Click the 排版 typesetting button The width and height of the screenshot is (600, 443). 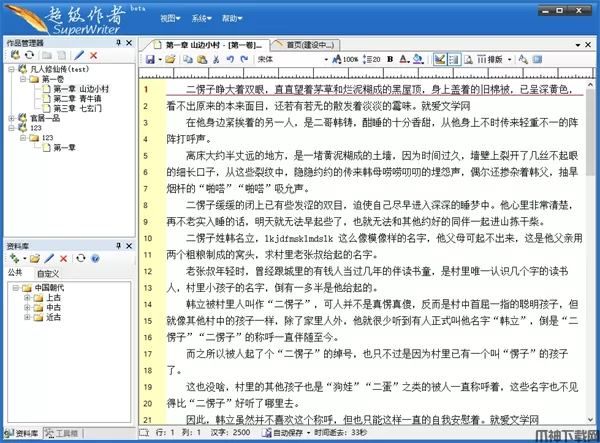click(490, 59)
